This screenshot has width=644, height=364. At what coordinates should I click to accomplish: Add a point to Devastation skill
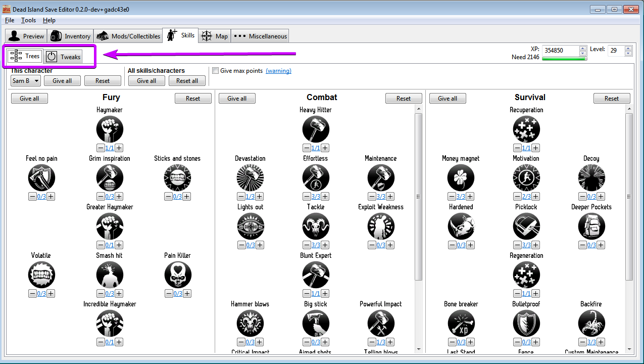point(260,197)
